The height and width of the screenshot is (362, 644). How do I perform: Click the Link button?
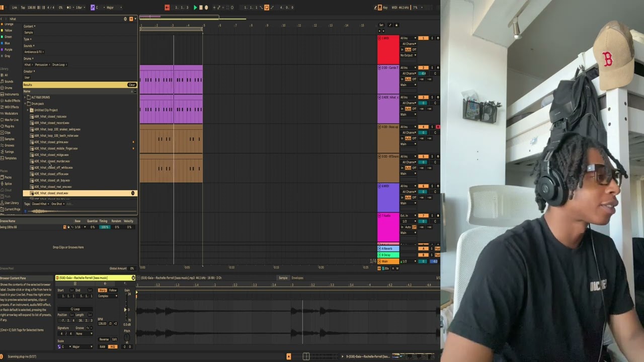click(x=14, y=8)
